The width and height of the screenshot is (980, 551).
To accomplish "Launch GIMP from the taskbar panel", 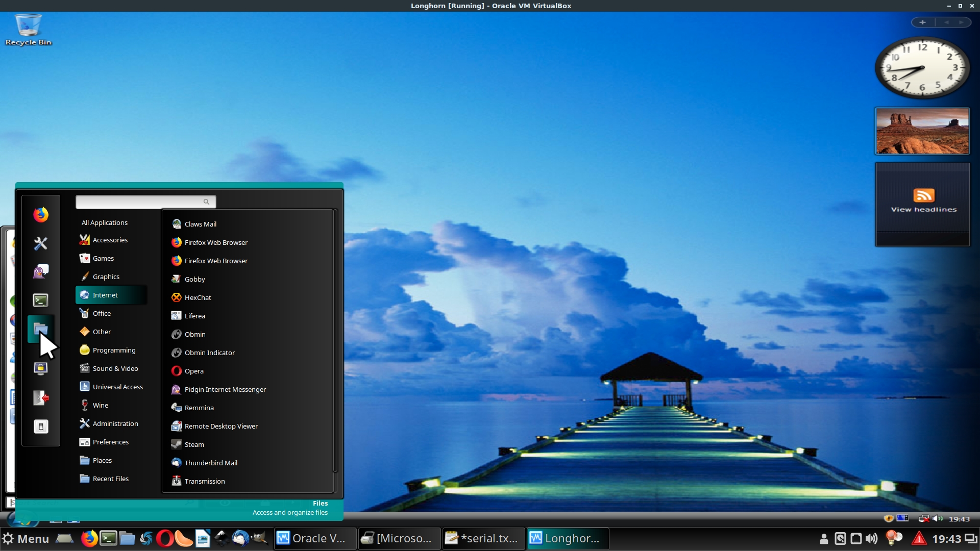I will click(260, 539).
